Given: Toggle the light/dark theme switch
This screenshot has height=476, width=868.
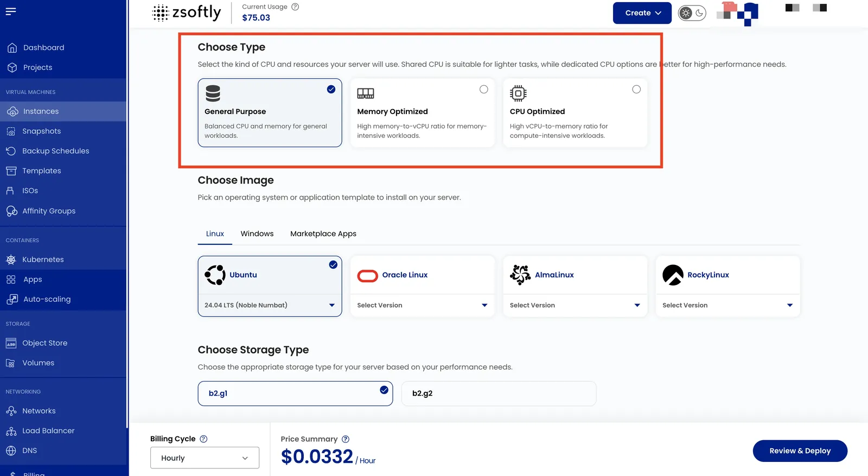Looking at the screenshot, I should click(x=692, y=13).
